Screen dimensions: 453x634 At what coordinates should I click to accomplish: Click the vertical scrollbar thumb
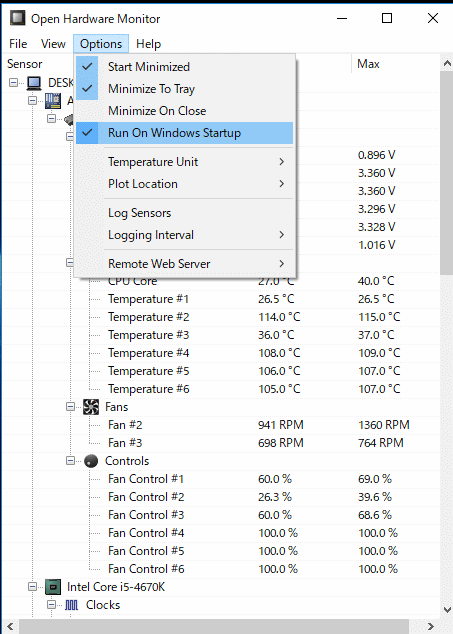pos(447,174)
